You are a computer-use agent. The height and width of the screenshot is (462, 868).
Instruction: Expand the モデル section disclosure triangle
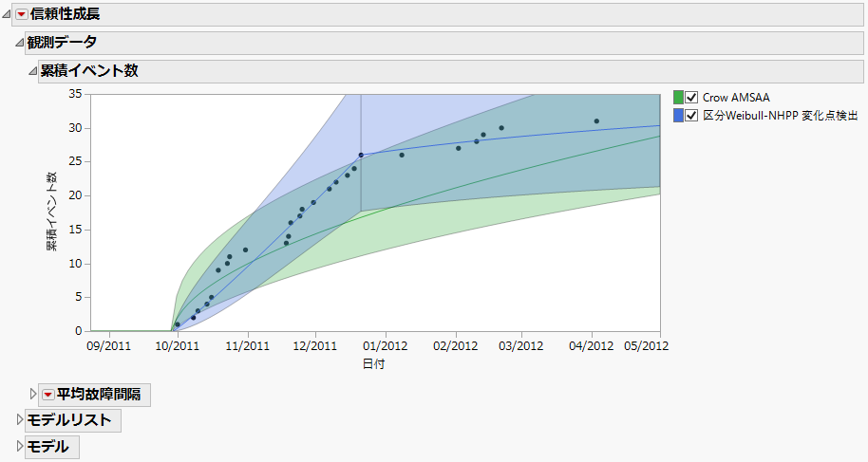click(20, 447)
